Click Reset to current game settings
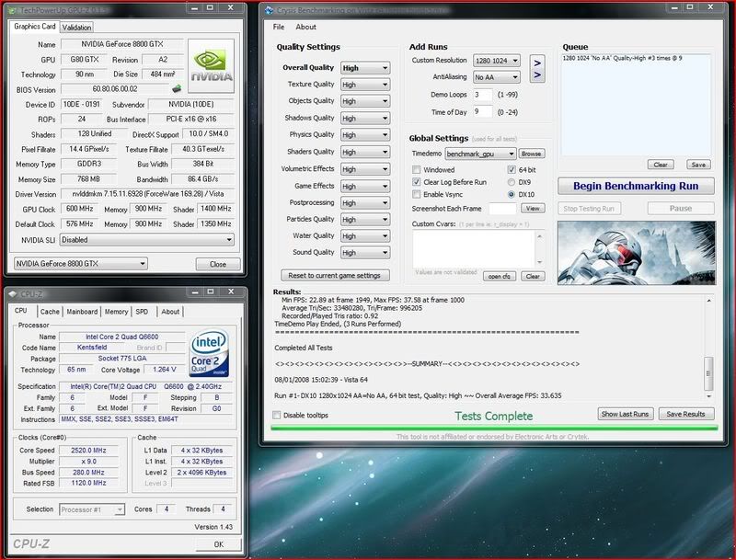The image size is (736, 560). 335,275
